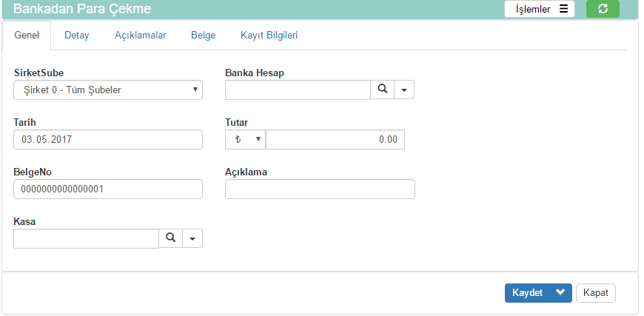644x316 pixels.
Task: Expand the Kaydet button arrow options
Action: [x=560, y=292]
